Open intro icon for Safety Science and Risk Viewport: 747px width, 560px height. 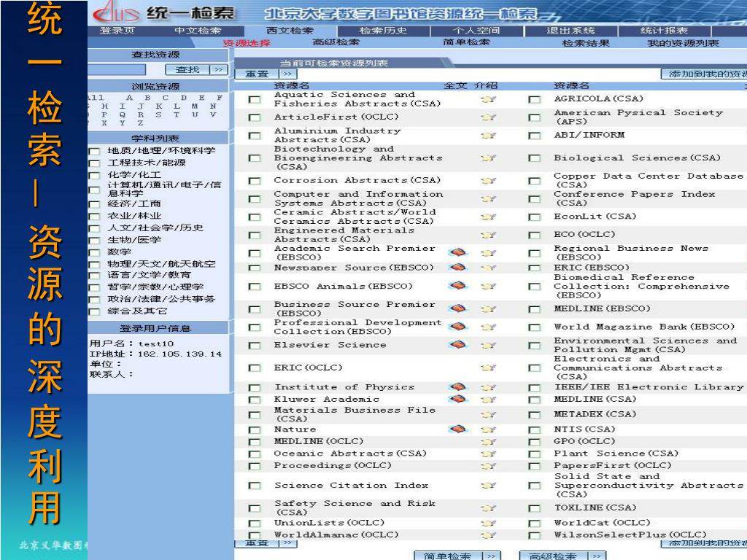pos(488,507)
